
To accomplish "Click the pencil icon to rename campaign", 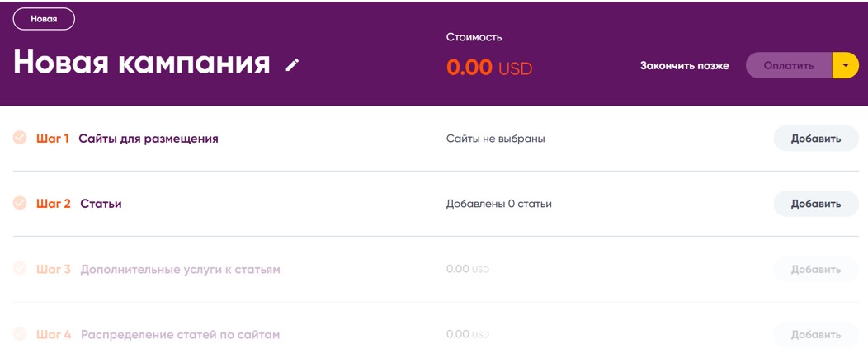I will [x=292, y=65].
